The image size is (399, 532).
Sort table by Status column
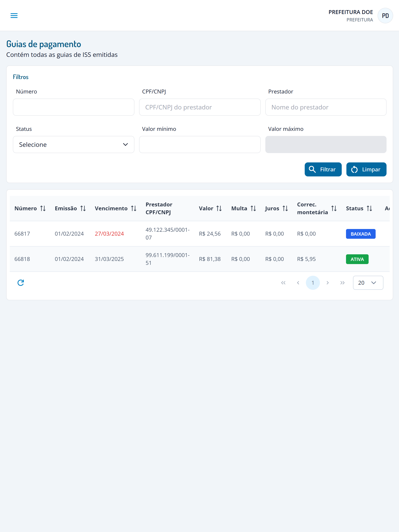coord(369,208)
